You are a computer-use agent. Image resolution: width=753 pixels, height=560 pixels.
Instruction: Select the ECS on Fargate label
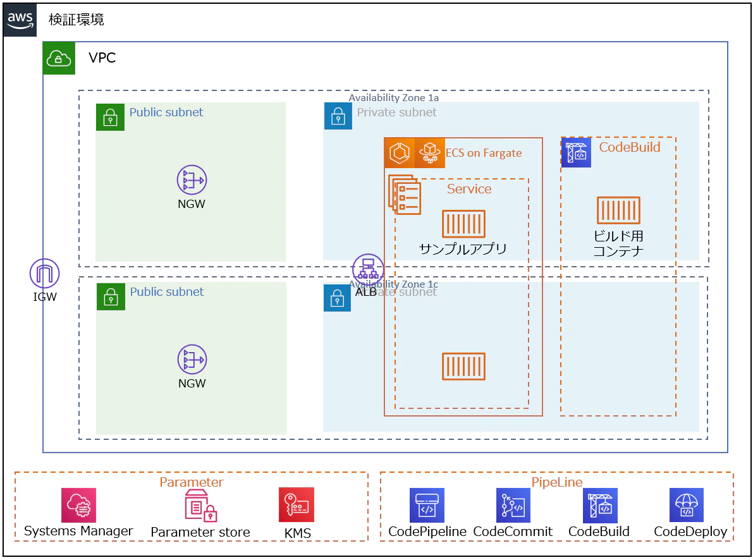point(484,153)
